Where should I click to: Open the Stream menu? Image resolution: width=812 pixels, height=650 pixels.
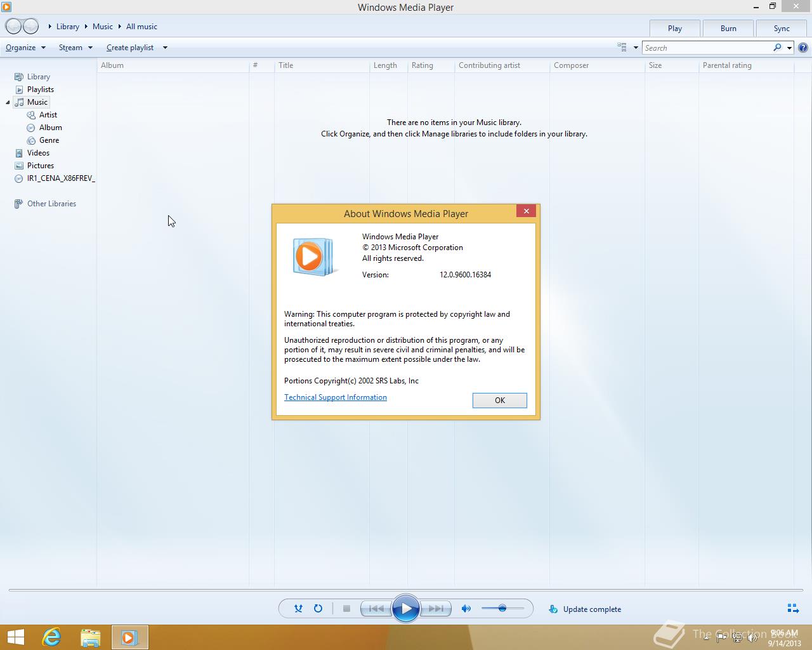click(x=75, y=48)
